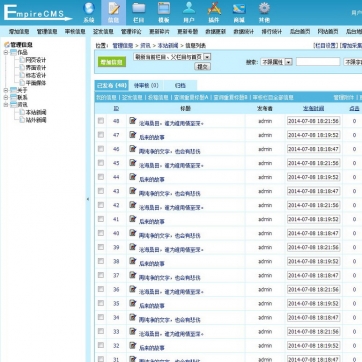Image resolution: width=362 pixels, height=362 pixels.
Task: Click the search keyword input field
Action: [x=318, y=62]
